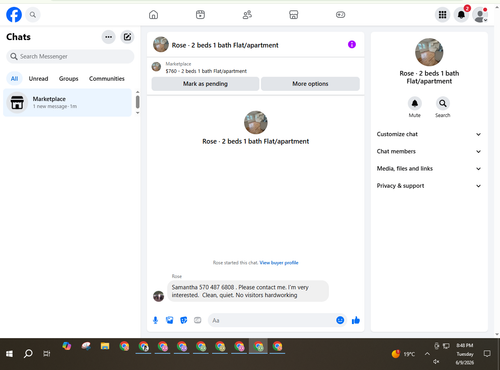Start a new message with compose icon
Image resolution: width=500 pixels, height=370 pixels.
pos(127,37)
